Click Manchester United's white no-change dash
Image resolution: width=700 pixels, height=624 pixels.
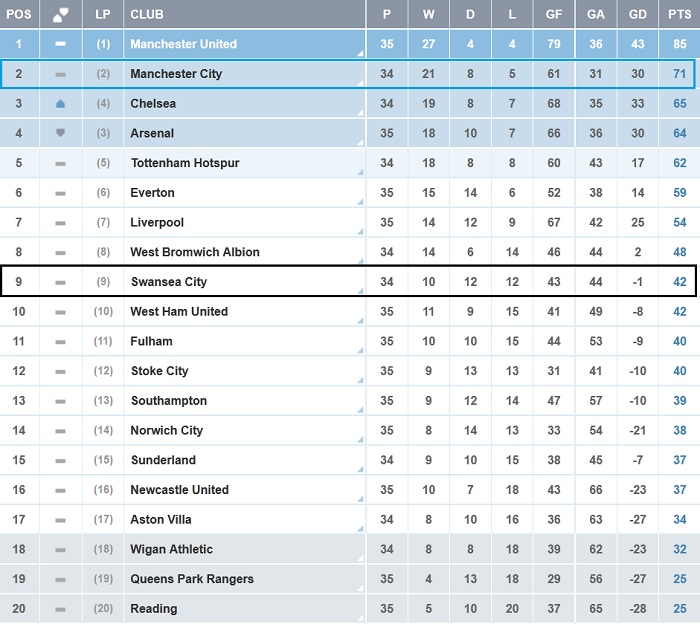[x=60, y=44]
